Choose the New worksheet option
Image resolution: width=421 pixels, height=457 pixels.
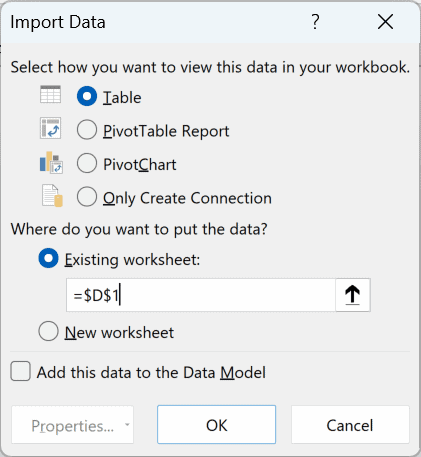48,331
